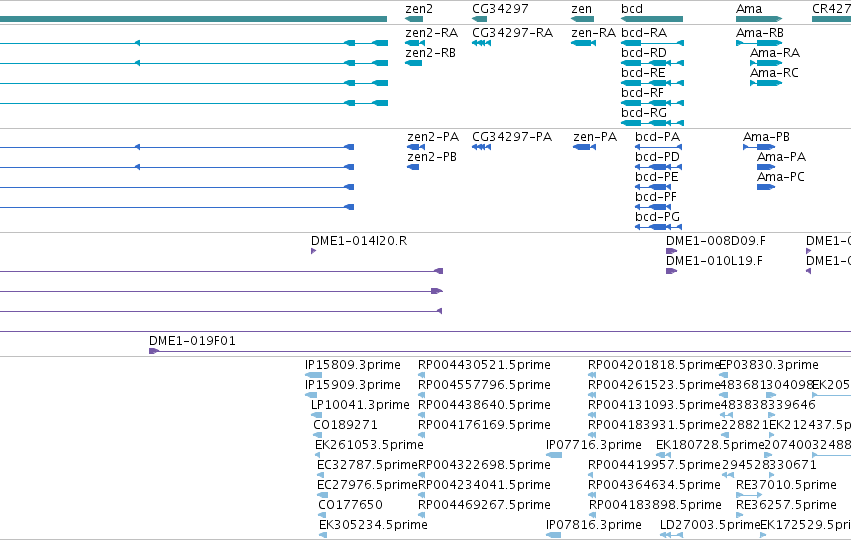
Task: Select the Ama-RA transcript label
Action: pos(775,53)
